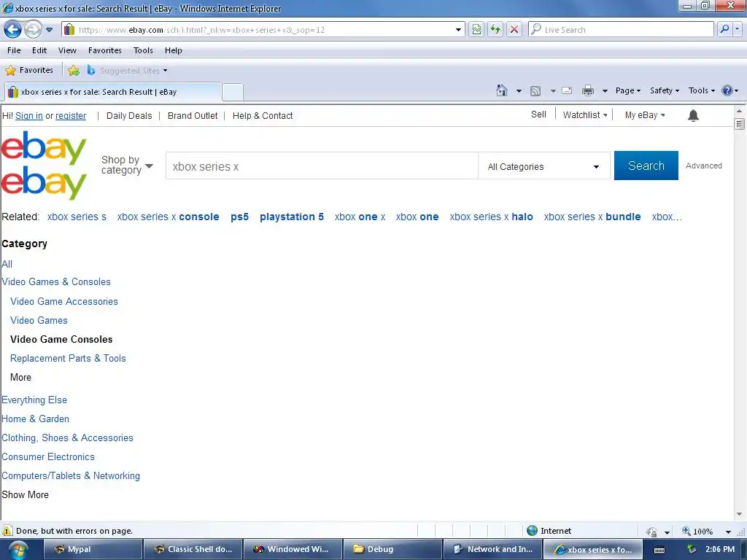Click the zoom level 100% control
Viewport: 747px width, 560px height.
click(x=702, y=531)
